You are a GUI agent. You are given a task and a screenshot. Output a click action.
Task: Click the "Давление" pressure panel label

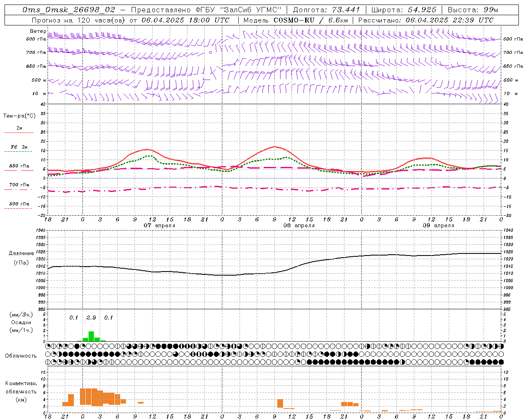(21, 253)
